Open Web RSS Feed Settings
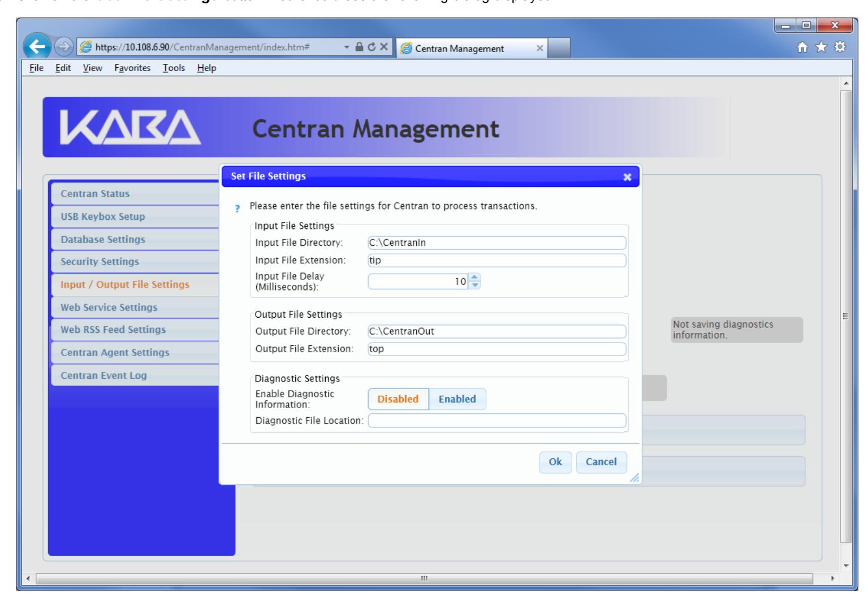The width and height of the screenshot is (868, 598). click(x=135, y=330)
